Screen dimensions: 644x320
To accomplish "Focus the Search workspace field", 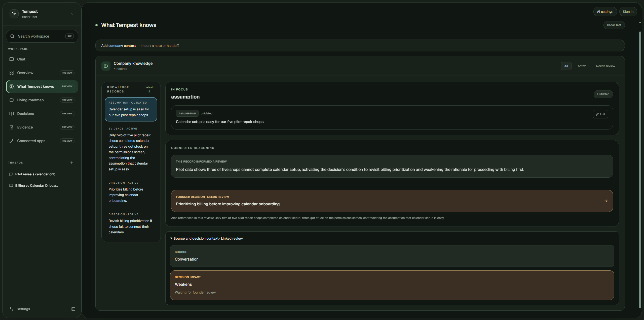I will 42,36.
